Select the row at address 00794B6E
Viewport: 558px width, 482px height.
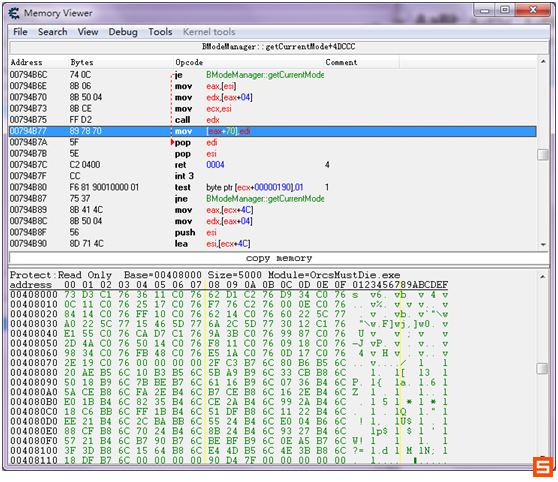click(273, 87)
